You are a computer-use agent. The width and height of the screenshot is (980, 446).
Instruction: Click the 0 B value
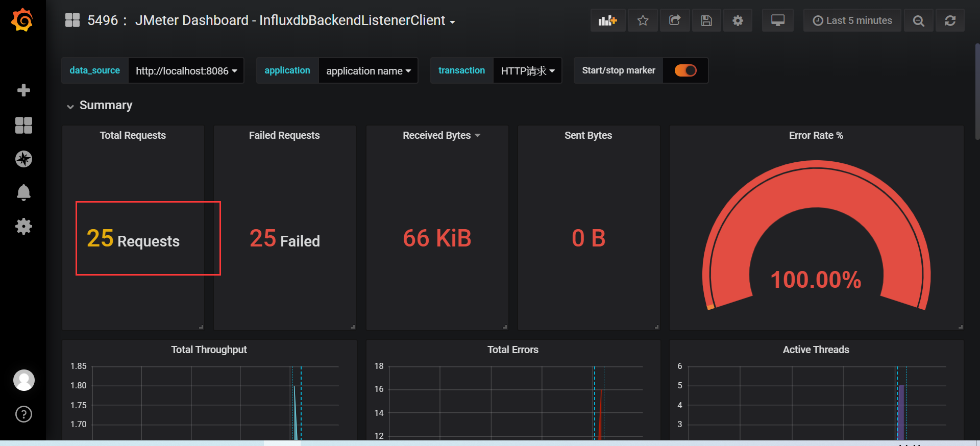(x=589, y=238)
